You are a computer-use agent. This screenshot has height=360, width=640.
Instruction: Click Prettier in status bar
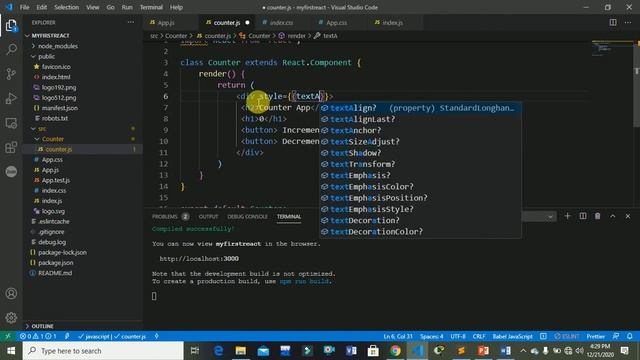[x=596, y=336]
